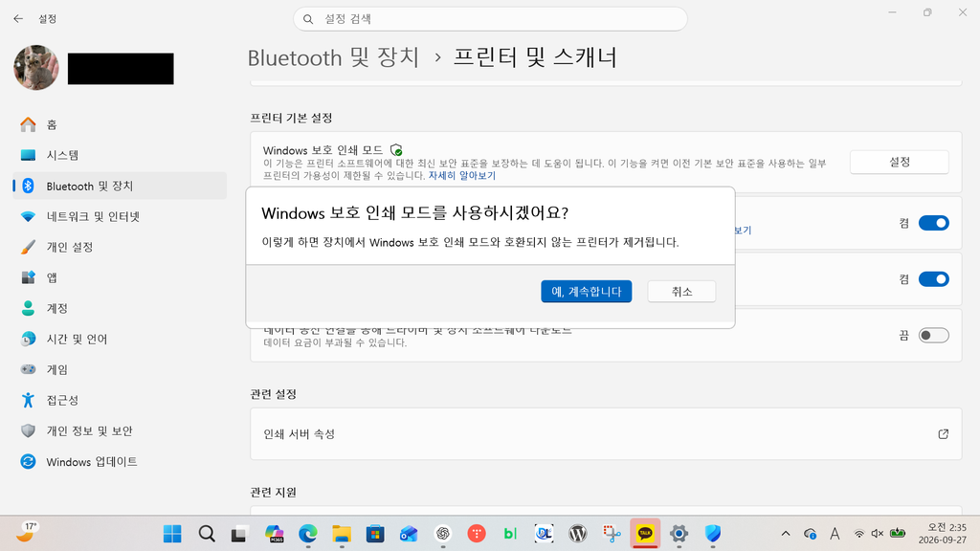980x551 pixels.
Task: Open File Explorer from the taskbar
Action: coord(342,534)
